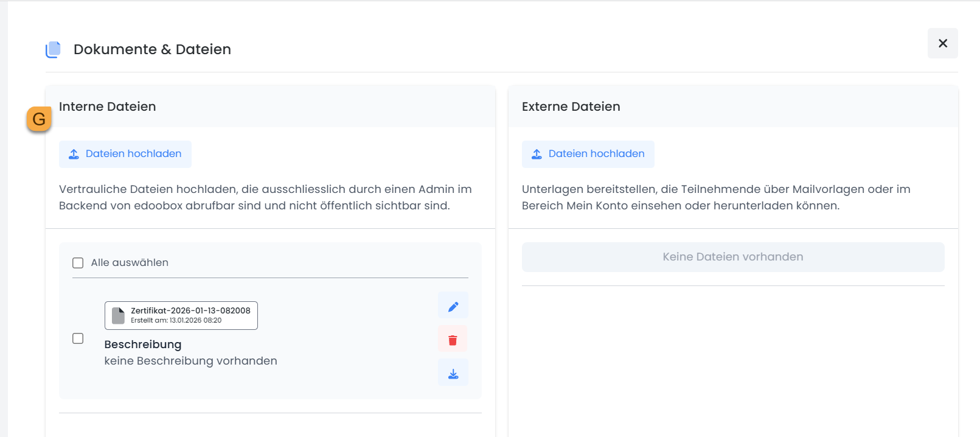This screenshot has height=437, width=980.
Task: Select the Externe Dateien panel heading
Action: [571, 107]
